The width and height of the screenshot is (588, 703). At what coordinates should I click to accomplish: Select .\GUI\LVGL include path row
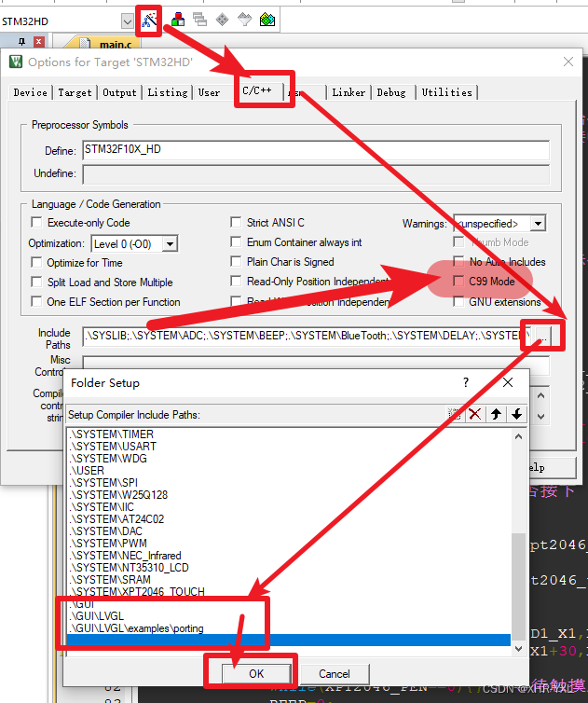(x=289, y=615)
